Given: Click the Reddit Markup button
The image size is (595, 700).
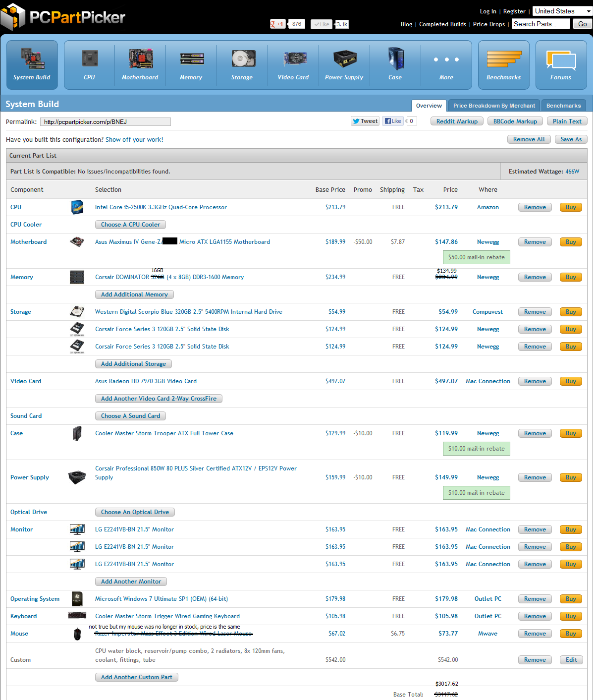Looking at the screenshot, I should point(457,121).
